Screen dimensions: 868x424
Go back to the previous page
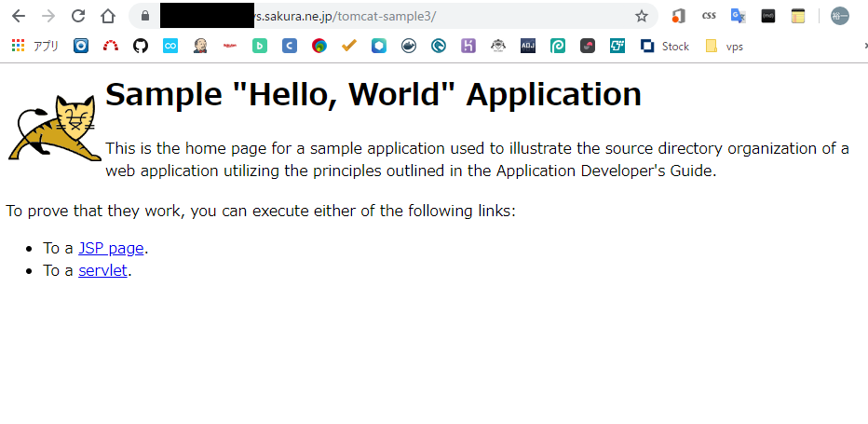(19, 16)
